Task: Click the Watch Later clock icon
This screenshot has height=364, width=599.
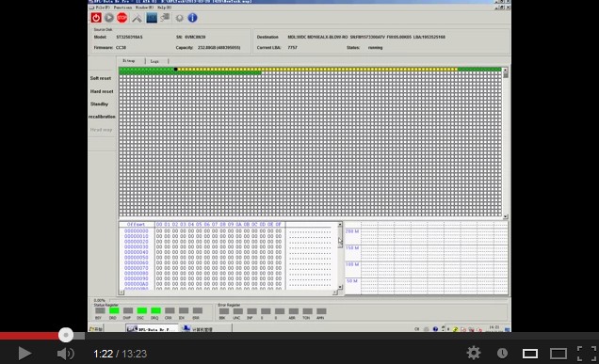Action: pos(502,354)
